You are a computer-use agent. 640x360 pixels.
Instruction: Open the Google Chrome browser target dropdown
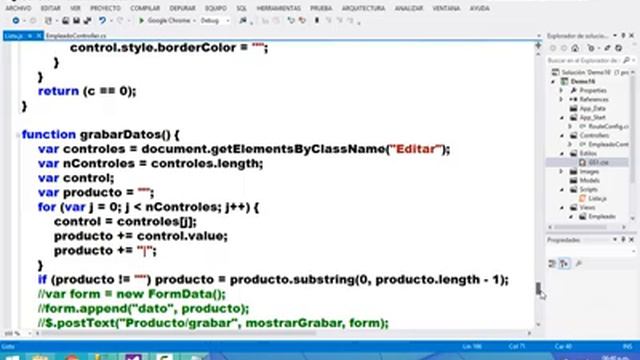click(x=194, y=20)
